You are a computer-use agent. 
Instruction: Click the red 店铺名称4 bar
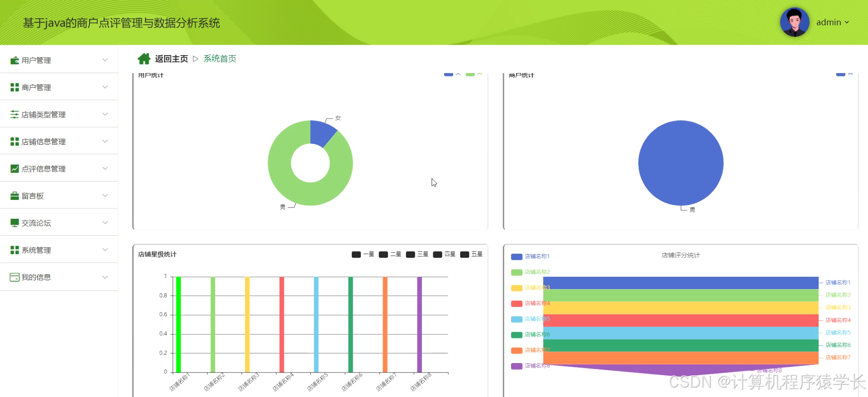click(282, 324)
